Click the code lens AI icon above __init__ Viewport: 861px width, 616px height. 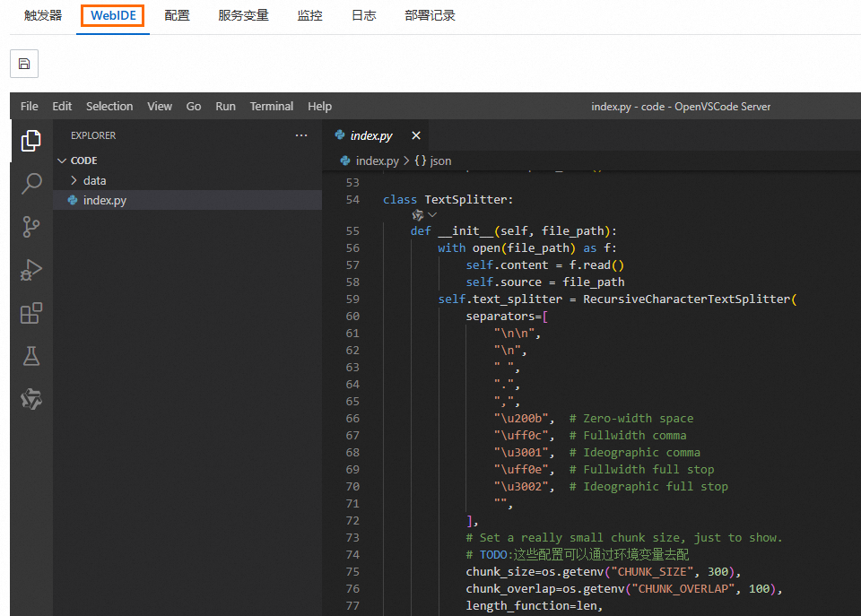[417, 215]
